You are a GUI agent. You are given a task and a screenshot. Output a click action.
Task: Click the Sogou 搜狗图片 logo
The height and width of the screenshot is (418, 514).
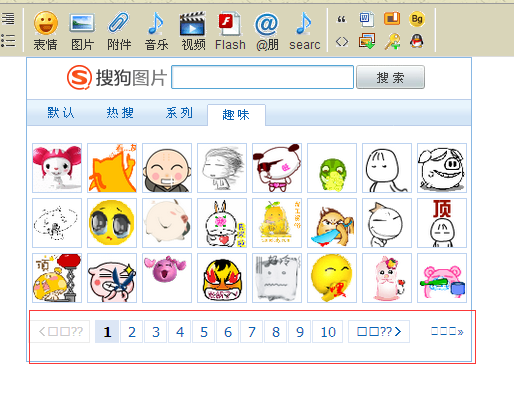117,77
